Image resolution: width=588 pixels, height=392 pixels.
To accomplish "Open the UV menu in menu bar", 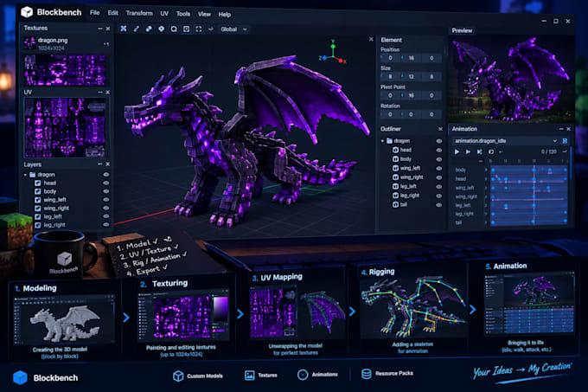I will (x=164, y=14).
